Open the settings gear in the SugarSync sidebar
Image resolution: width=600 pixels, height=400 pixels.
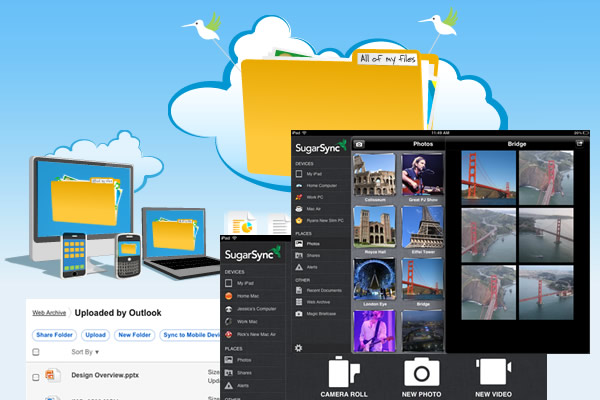[x=298, y=348]
